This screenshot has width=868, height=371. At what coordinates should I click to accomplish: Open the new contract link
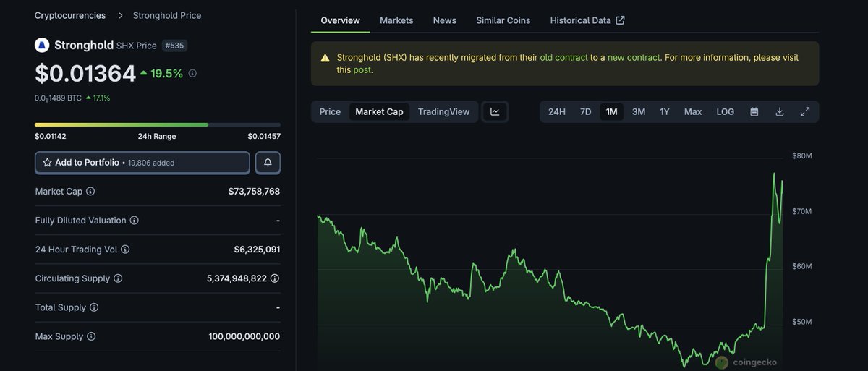[634, 57]
